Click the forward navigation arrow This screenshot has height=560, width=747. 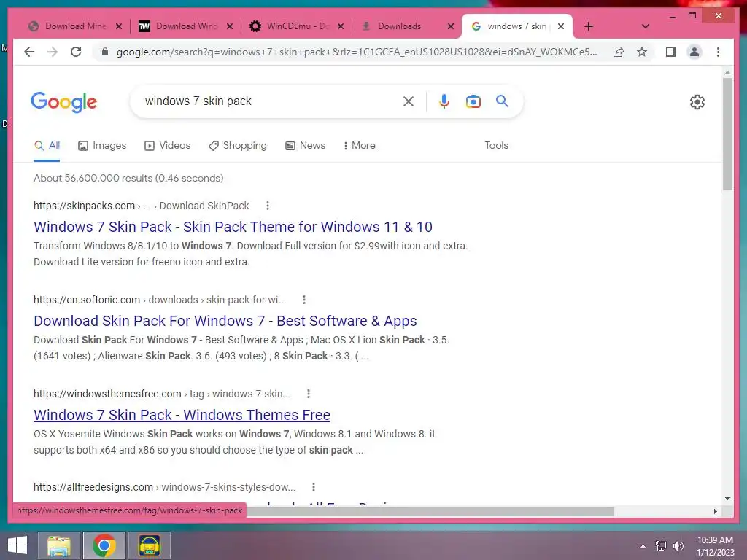pos(53,52)
